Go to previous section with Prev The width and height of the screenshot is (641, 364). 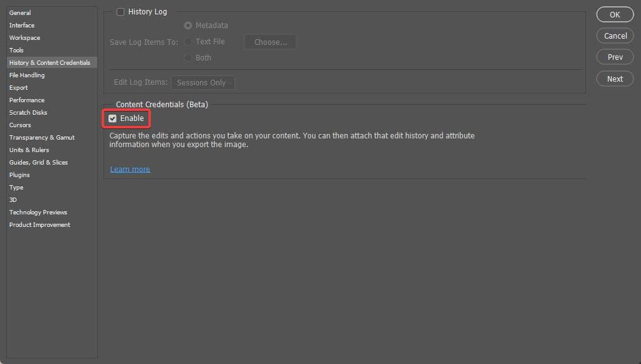615,57
